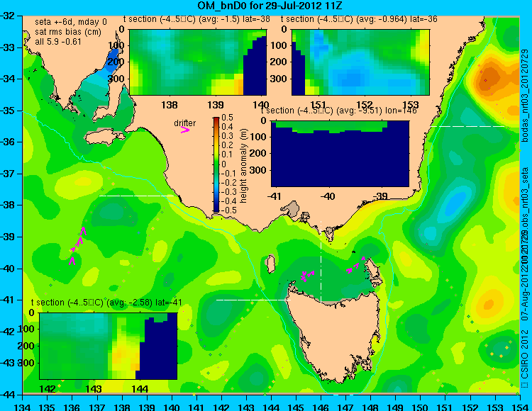Viewport: 532px width, 411px height.
Task: Click the dashed section line near latitude -35.5
Action: click(x=467, y=126)
